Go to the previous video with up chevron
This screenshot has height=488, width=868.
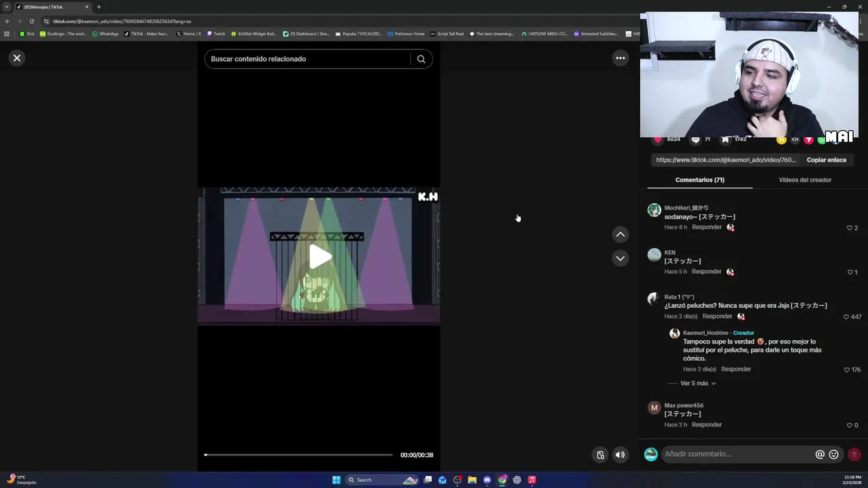620,235
